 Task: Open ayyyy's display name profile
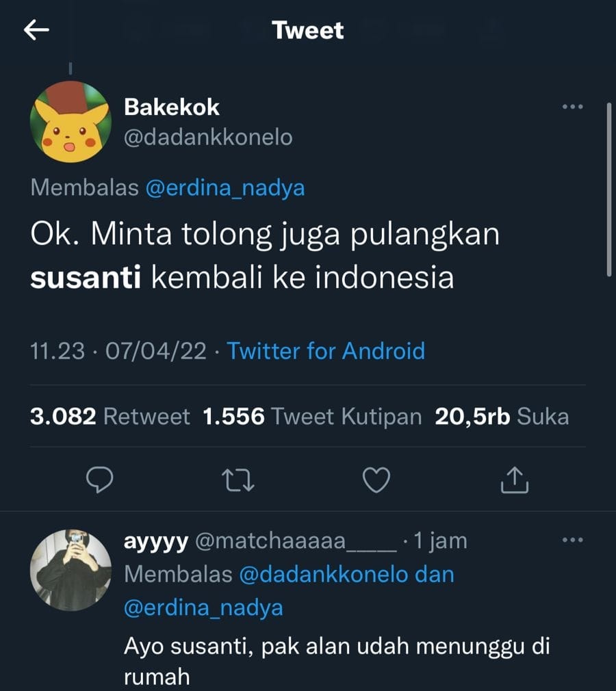[x=156, y=541]
